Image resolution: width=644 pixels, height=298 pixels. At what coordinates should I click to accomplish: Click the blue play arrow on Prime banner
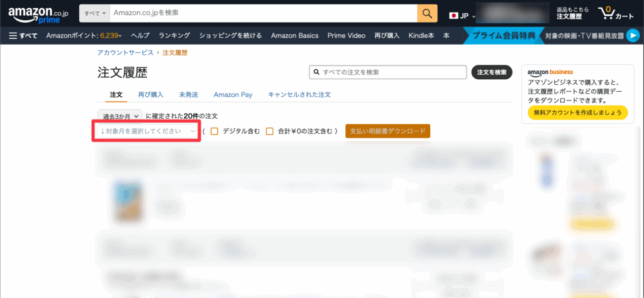(633, 36)
